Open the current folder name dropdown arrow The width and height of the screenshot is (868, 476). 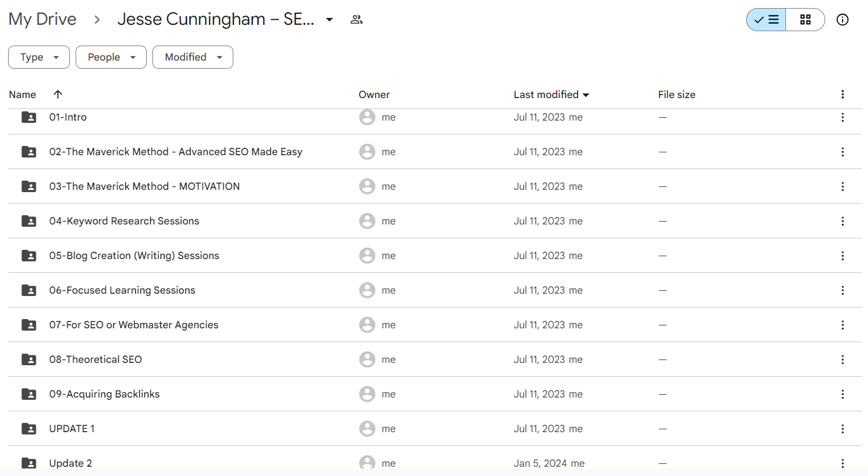click(x=329, y=20)
